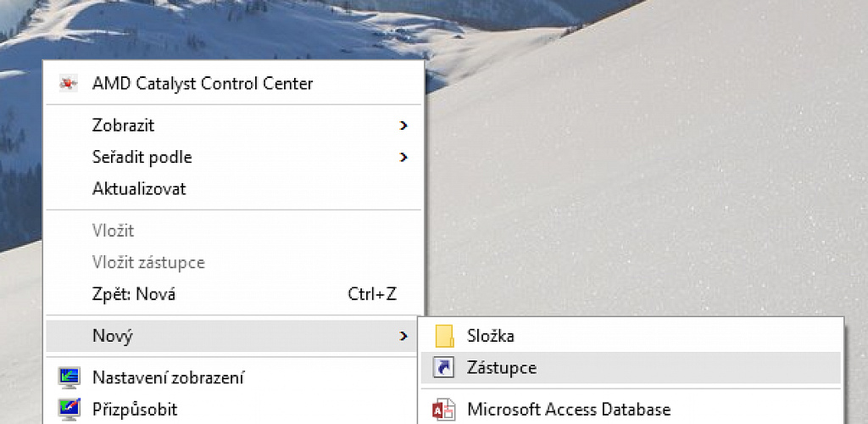Image resolution: width=868 pixels, height=424 pixels.
Task: Click the Zástupce shortcut arrow icon
Action: [443, 367]
